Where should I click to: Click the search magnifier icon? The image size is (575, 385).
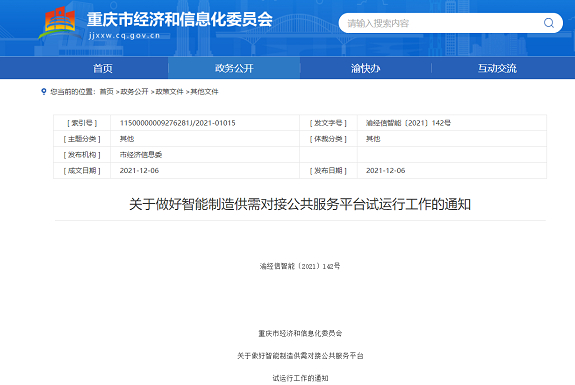(549, 23)
